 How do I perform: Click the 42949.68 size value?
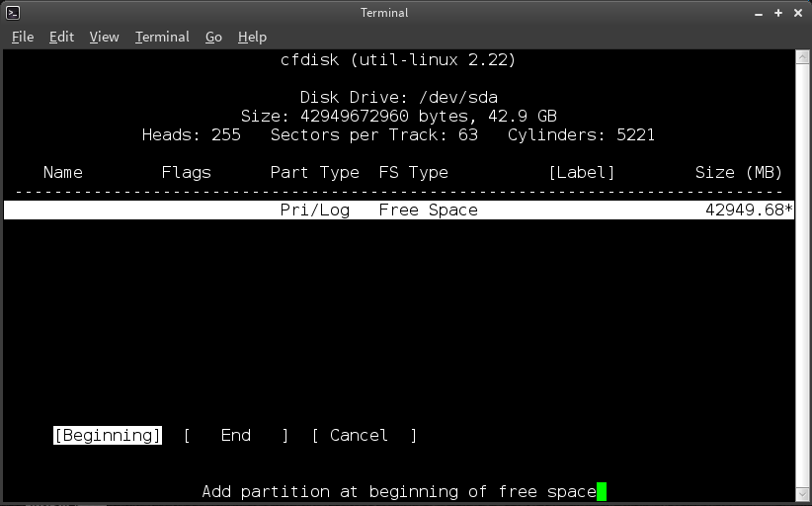pyautogui.click(x=745, y=210)
